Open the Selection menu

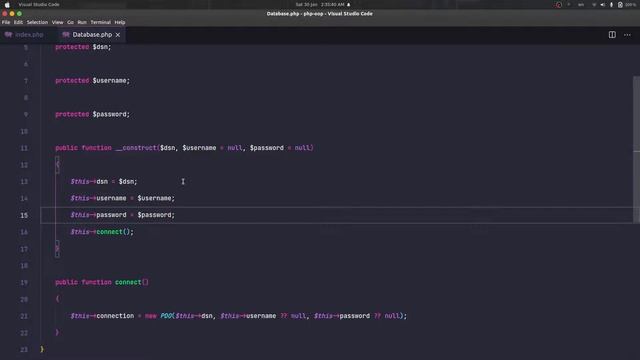coord(37,22)
